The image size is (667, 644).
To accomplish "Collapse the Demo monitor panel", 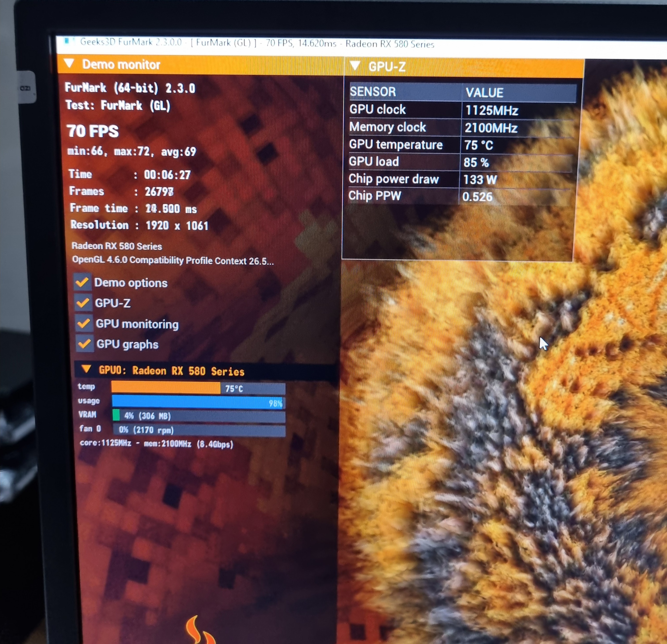I will tap(69, 63).
